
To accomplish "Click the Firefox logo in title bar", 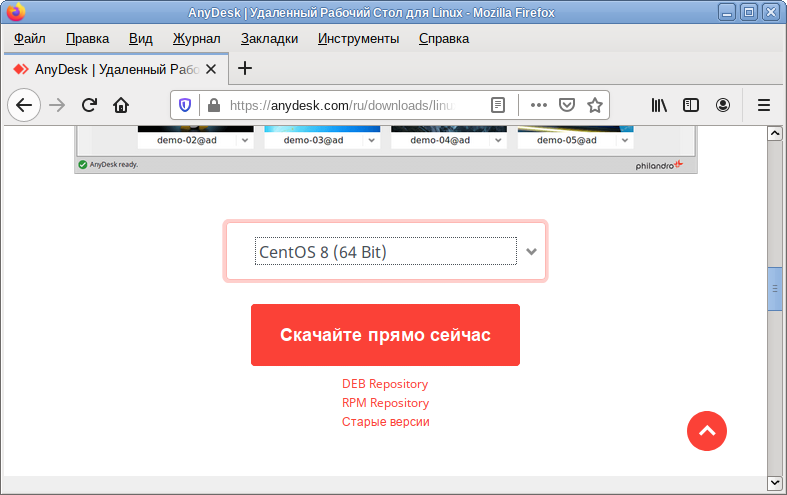I will (x=16, y=12).
